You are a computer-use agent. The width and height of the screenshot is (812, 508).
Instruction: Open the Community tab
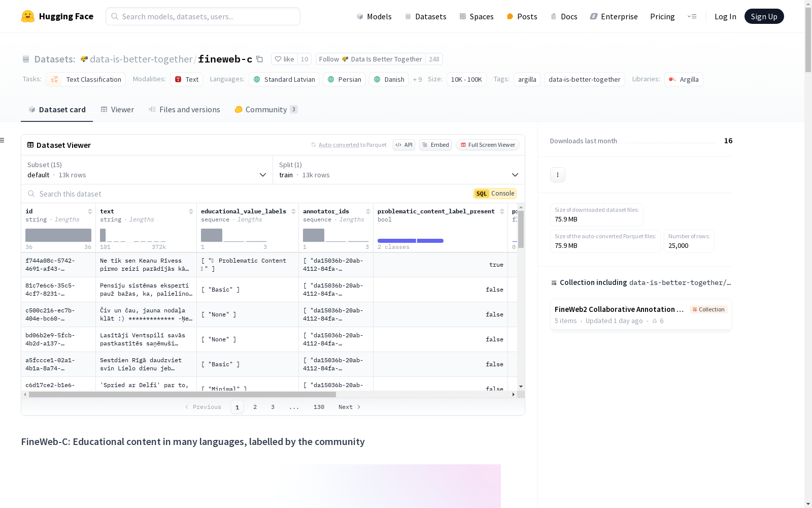266,109
